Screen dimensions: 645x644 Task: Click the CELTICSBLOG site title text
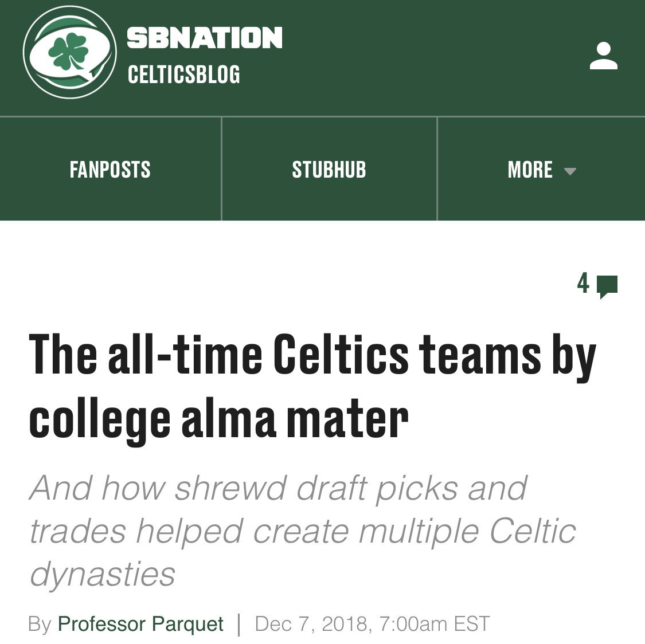click(183, 74)
